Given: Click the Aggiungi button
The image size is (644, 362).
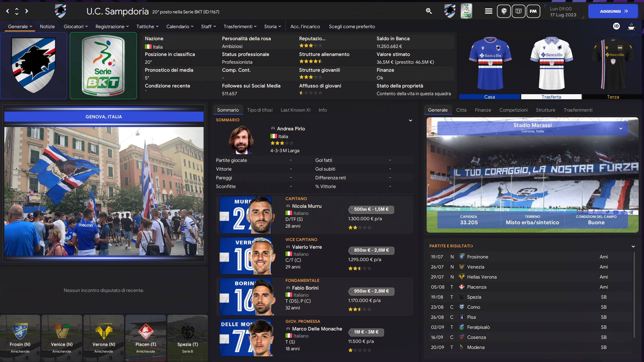Looking at the screenshot, I should [x=613, y=11].
